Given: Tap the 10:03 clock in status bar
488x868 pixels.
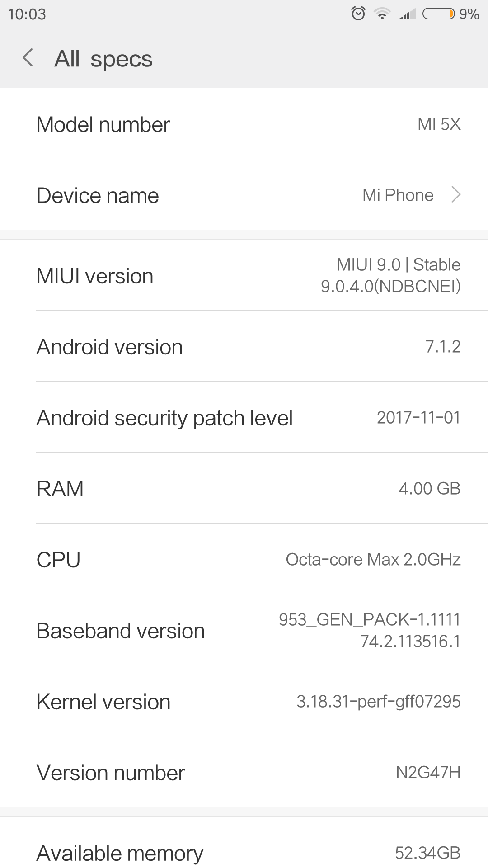Looking at the screenshot, I should coord(27,14).
